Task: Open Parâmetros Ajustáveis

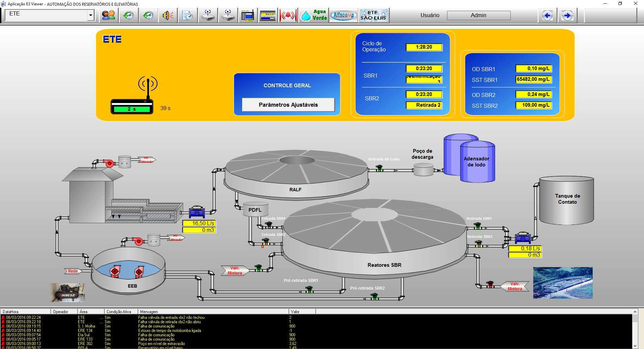Action: [x=288, y=105]
